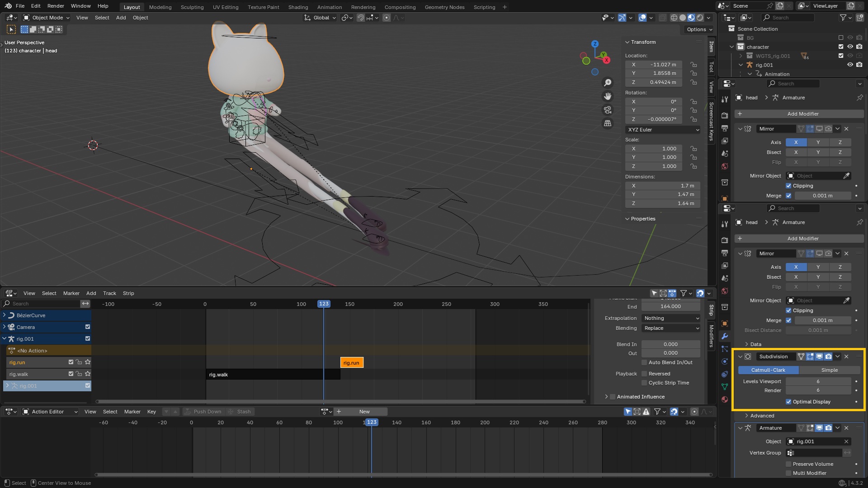The width and height of the screenshot is (868, 488).
Task: Switch perspective/orthographic with the grid icon
Action: click(608, 123)
